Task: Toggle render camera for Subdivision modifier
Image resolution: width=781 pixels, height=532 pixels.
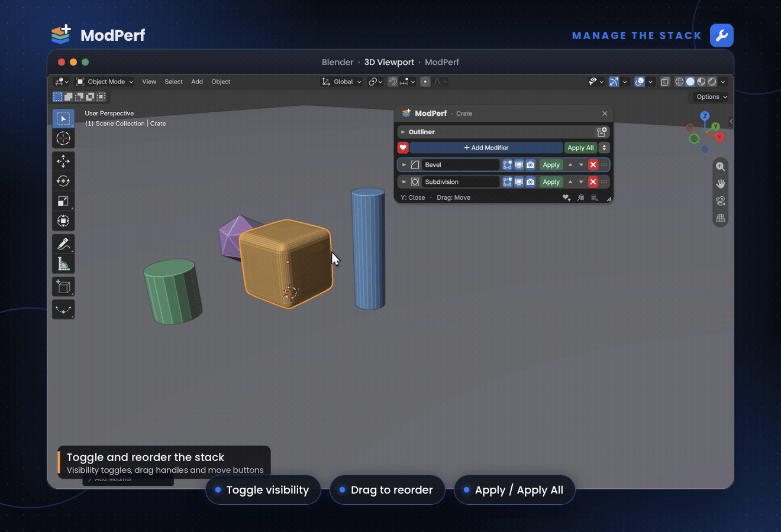Action: coord(531,182)
